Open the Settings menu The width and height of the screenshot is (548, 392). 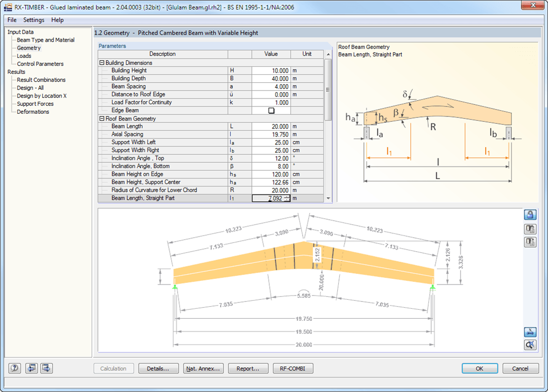point(34,20)
